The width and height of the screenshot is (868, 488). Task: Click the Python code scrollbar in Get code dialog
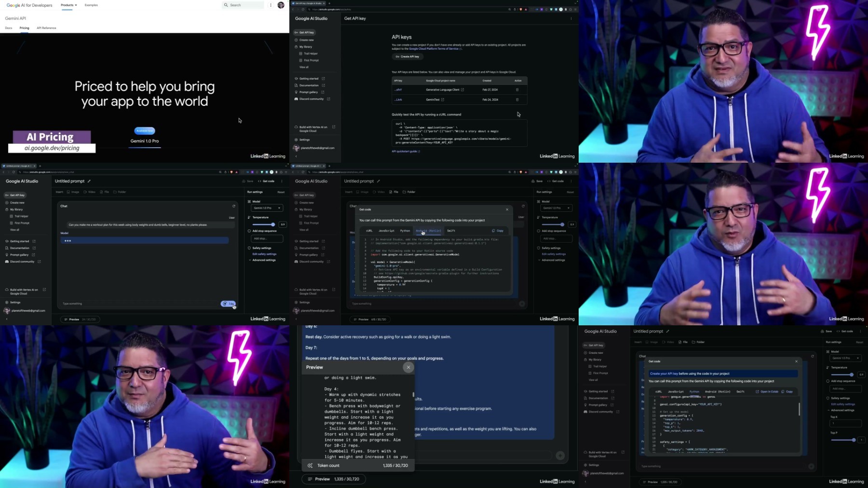pos(799,409)
